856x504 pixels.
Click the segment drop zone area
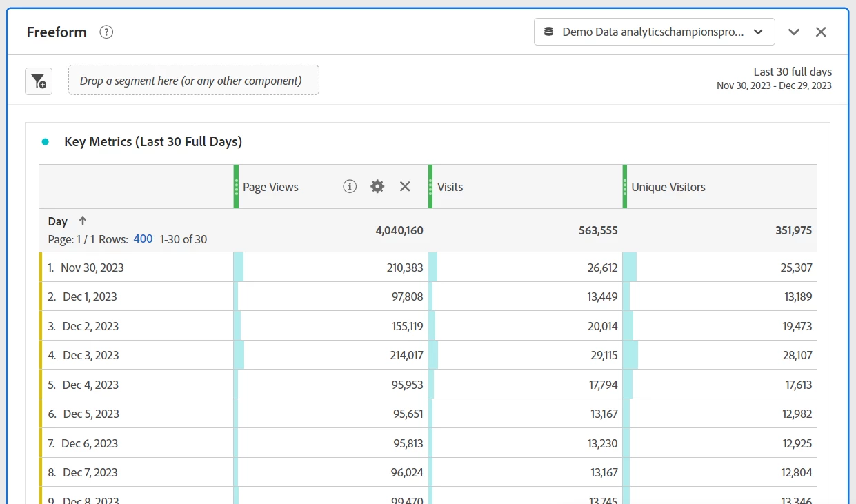click(x=194, y=81)
